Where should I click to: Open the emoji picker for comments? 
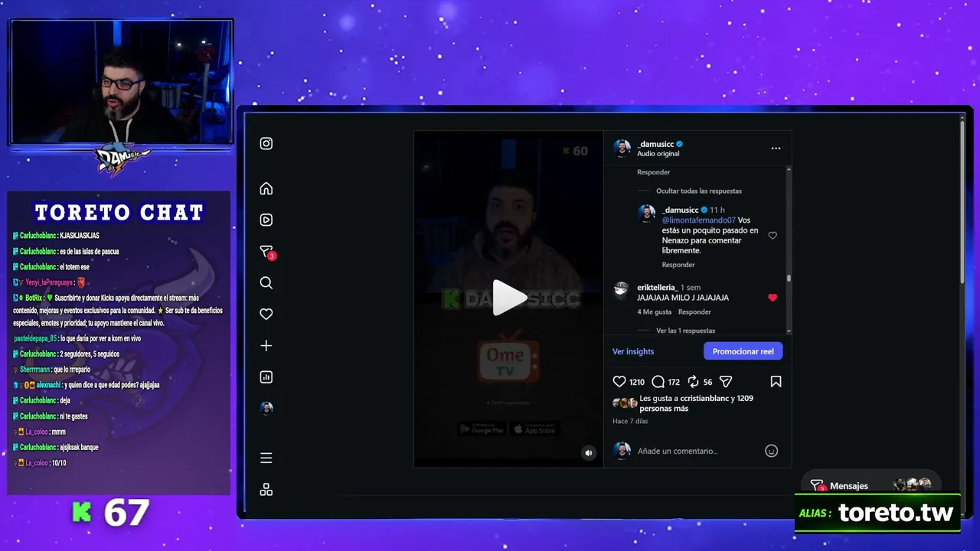pyautogui.click(x=772, y=452)
